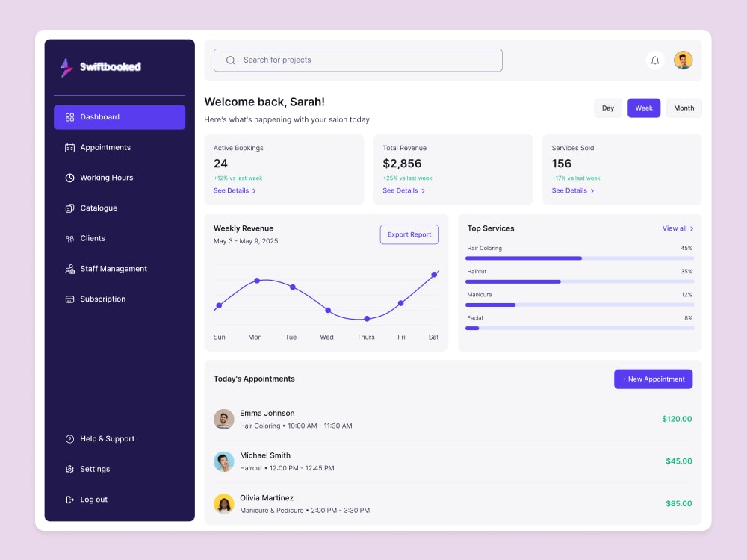
Task: Click the $2,856 Total Revenue value
Action: (402, 164)
